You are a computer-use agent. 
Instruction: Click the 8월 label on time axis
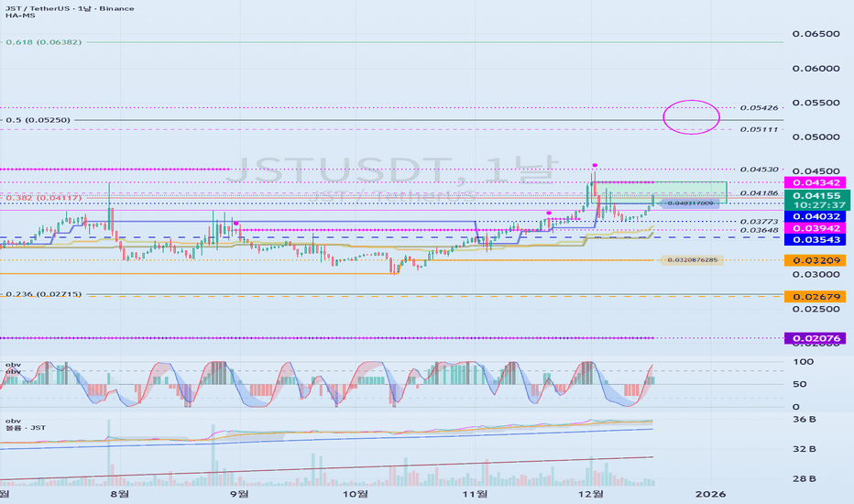click(x=120, y=494)
